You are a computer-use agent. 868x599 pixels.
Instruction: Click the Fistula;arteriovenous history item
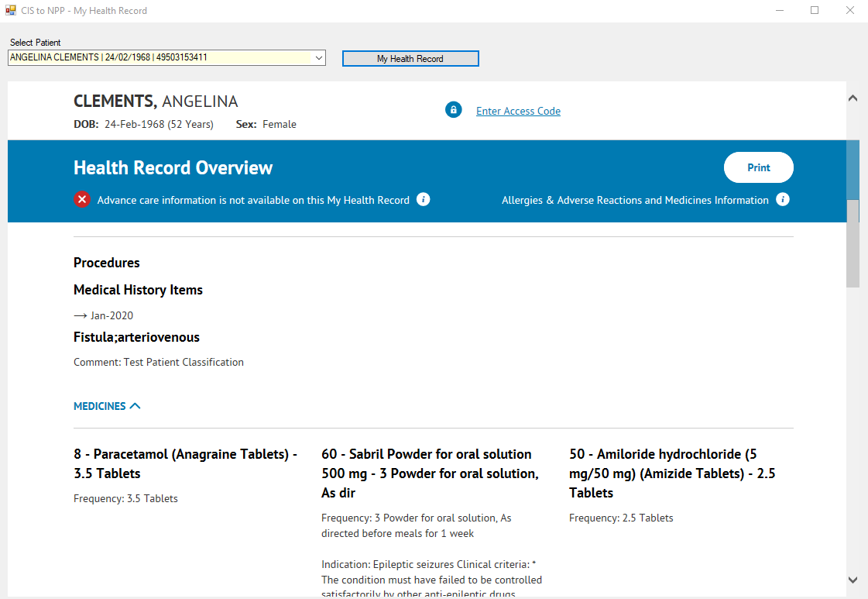[136, 337]
